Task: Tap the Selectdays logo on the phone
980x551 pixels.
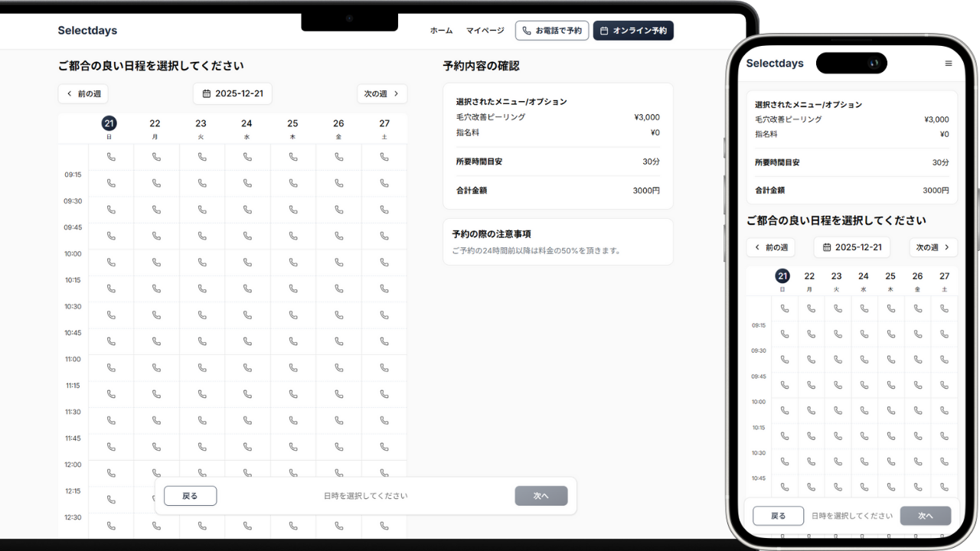Action: point(775,64)
